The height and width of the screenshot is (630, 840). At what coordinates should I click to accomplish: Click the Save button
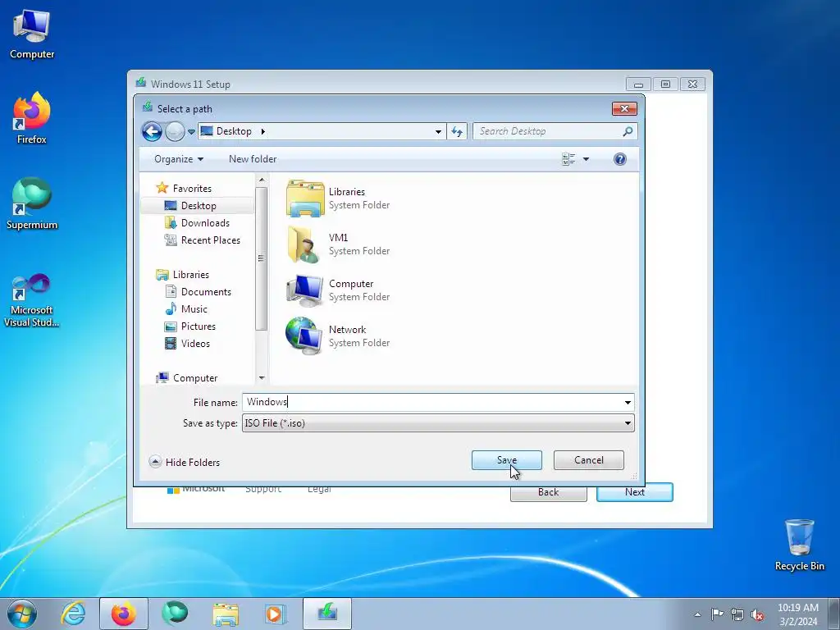coord(507,460)
